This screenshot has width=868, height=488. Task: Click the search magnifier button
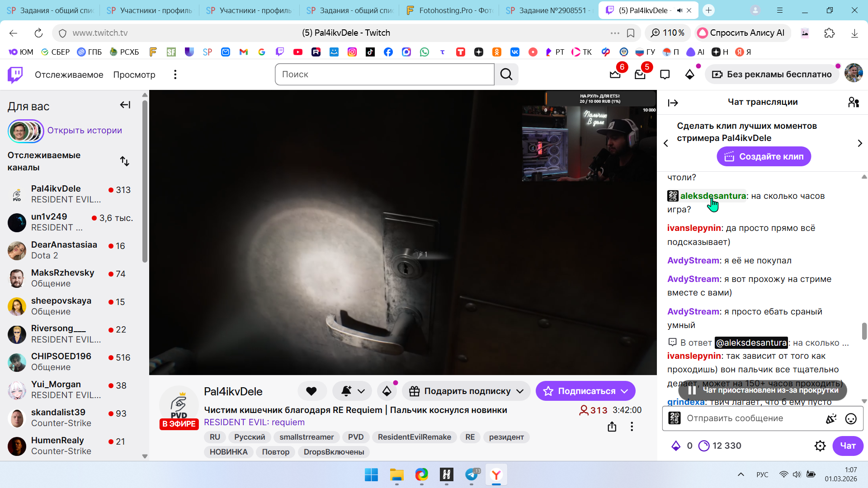coord(506,75)
